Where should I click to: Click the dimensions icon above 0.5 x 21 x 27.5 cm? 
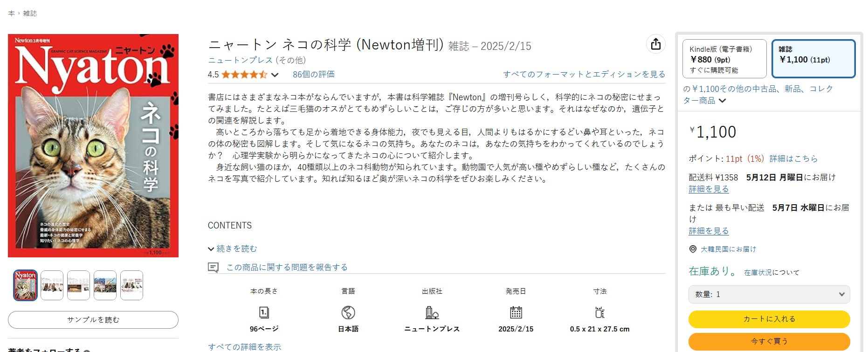600,312
